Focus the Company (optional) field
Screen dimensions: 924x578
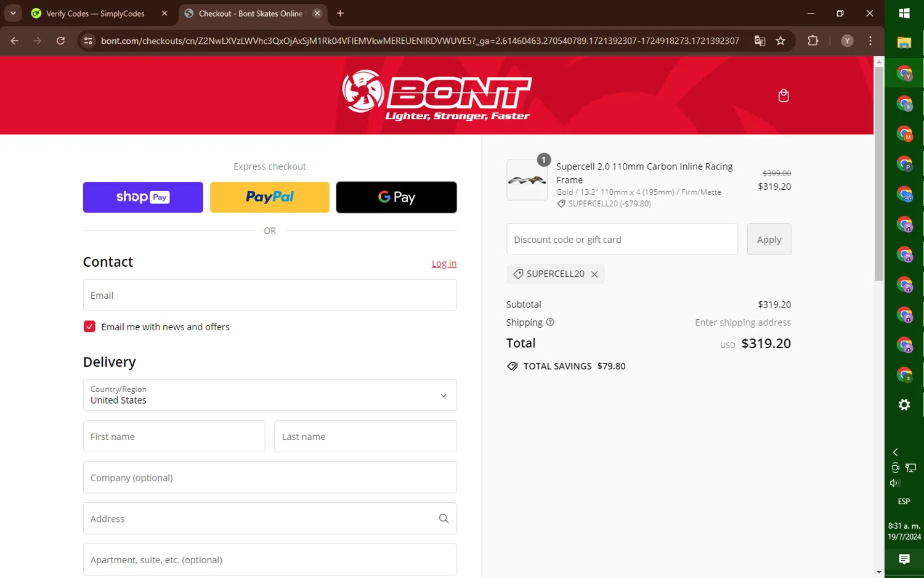[270, 478]
